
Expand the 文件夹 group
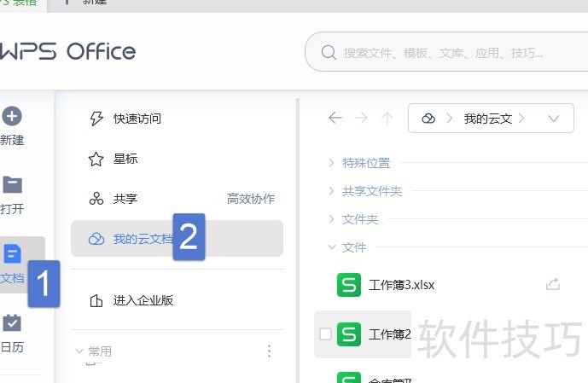pyautogui.click(x=331, y=219)
